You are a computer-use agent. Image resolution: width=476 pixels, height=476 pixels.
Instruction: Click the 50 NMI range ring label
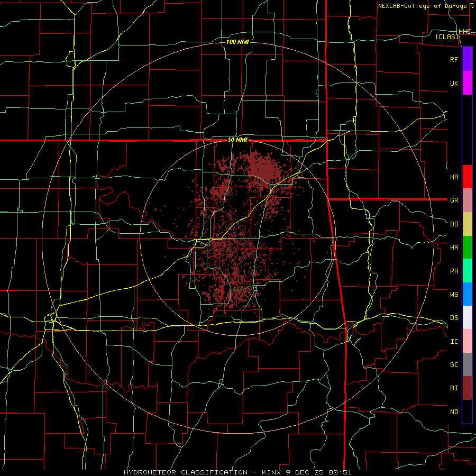237,140
